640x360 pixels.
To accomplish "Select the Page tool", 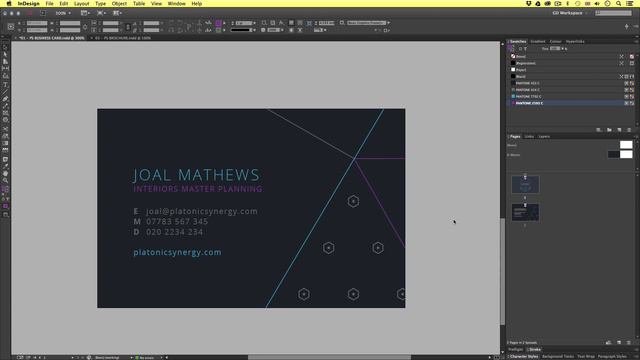I will 5,62.
